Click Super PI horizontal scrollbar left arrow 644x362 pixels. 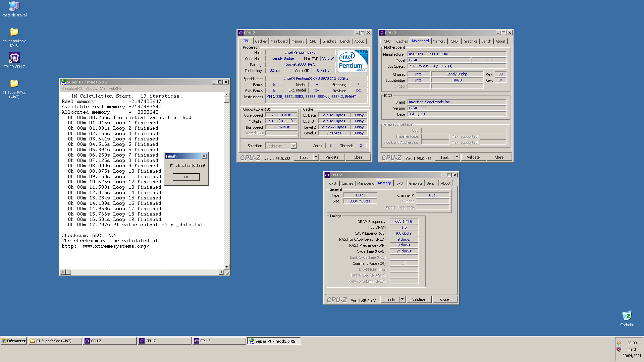point(63,272)
